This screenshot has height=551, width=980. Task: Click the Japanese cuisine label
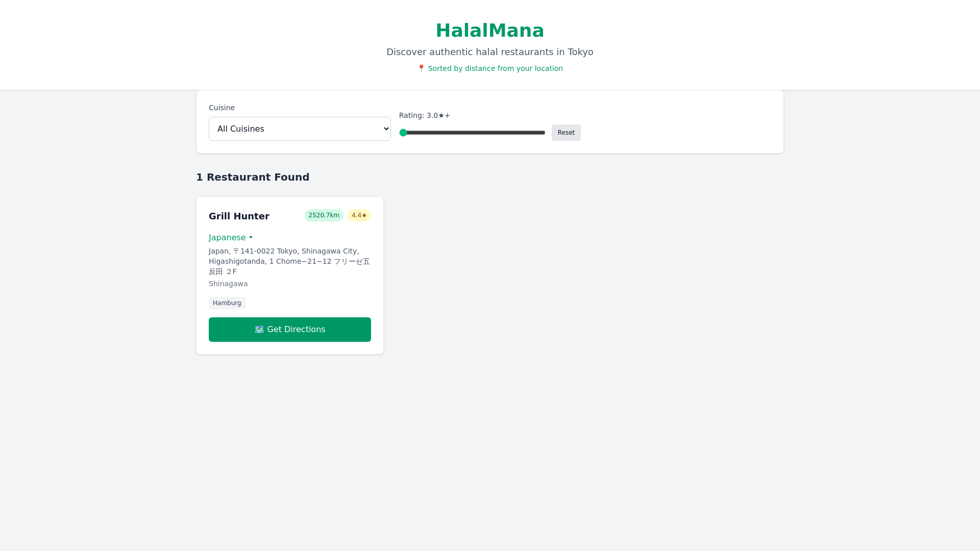pos(227,238)
